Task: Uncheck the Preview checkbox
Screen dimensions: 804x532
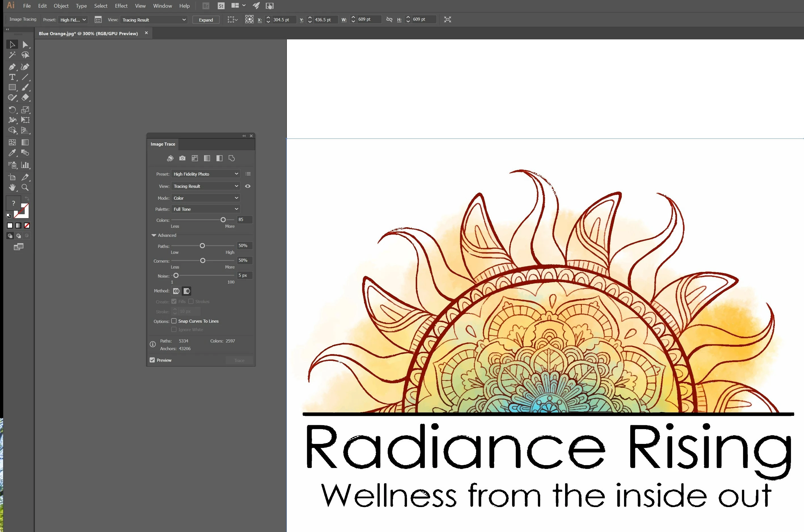Action: pos(152,360)
